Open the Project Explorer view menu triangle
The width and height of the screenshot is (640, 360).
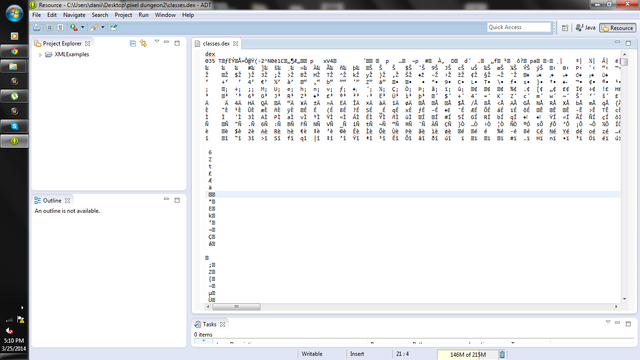(x=157, y=42)
